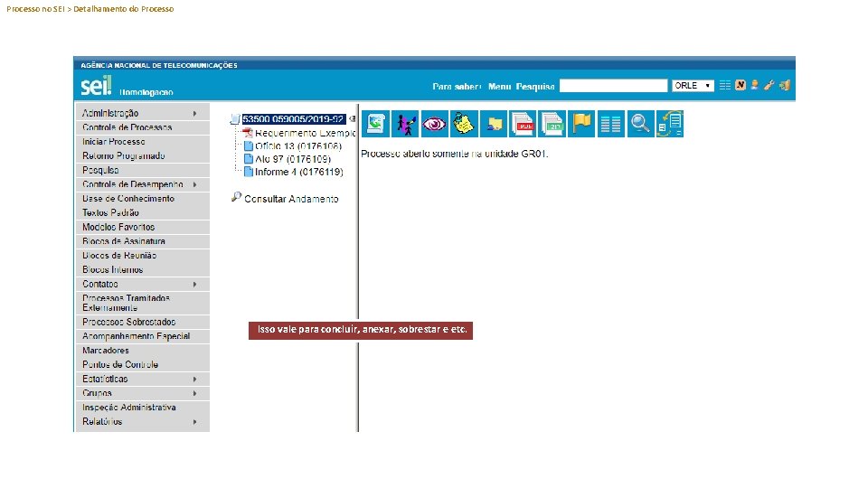Click the Incluir Documento toolbar icon
This screenshot has width=868, height=488.
(x=376, y=124)
